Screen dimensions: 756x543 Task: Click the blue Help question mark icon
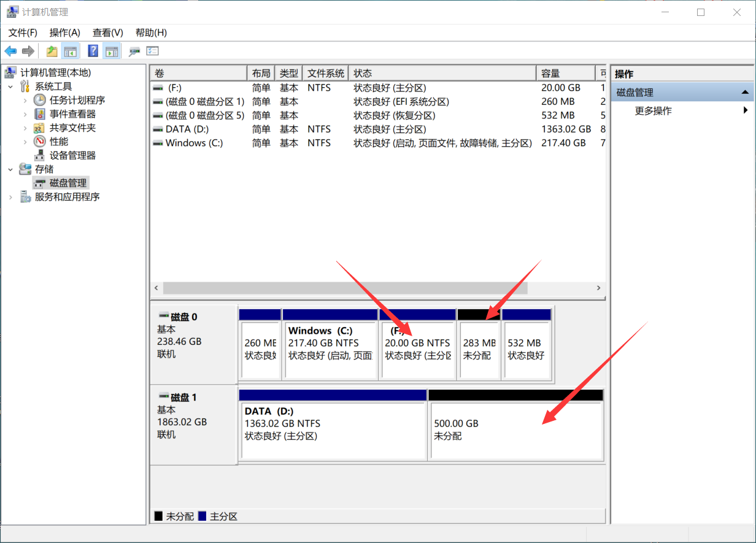point(93,51)
